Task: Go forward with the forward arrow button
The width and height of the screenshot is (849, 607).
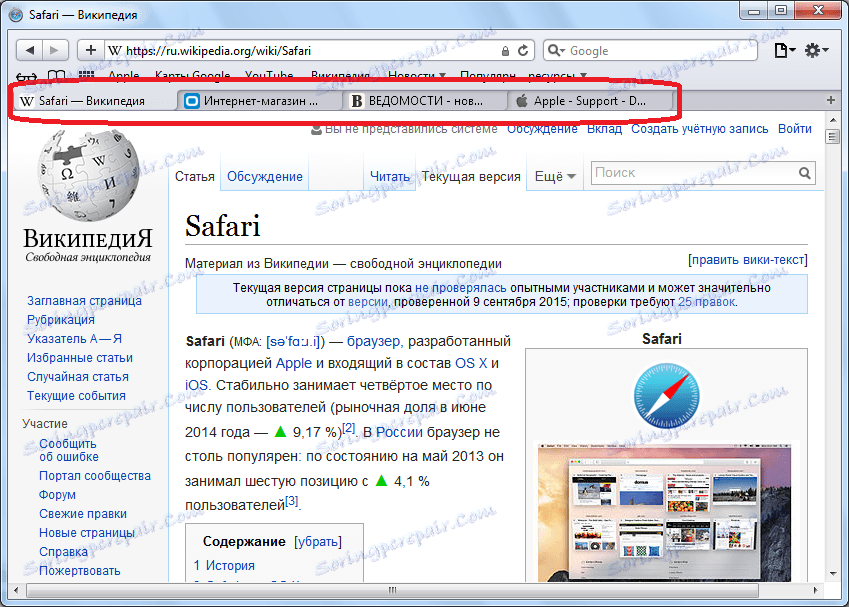Action: pos(55,51)
